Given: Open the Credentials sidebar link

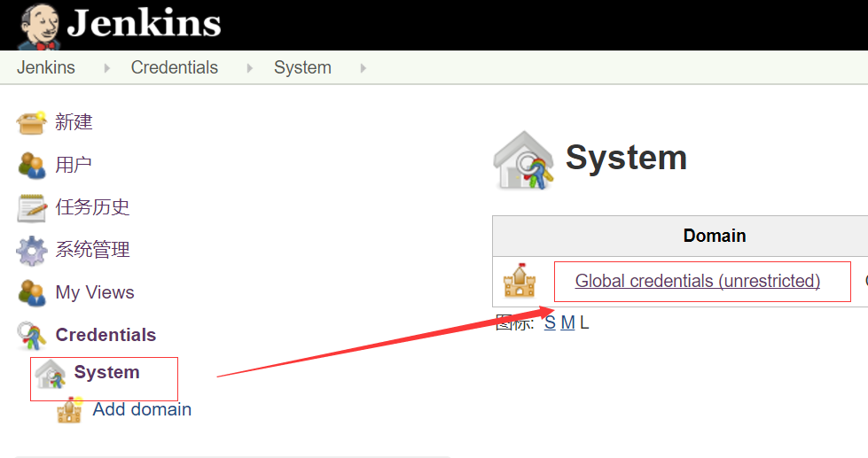Looking at the screenshot, I should point(106,335).
